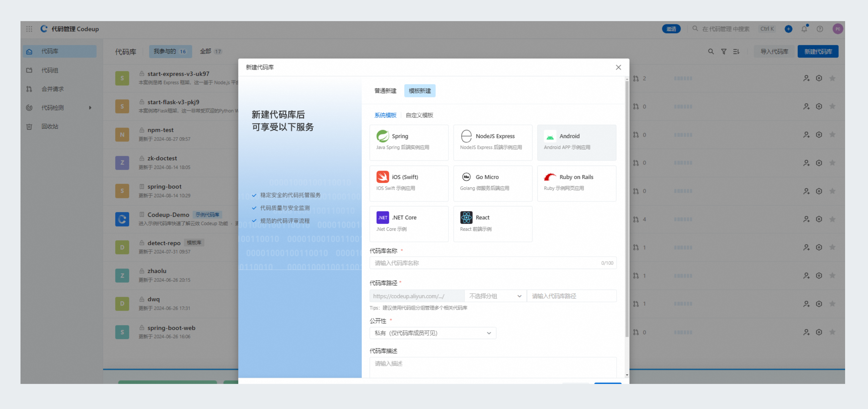Click add-member icon in detect-repo row
The width and height of the screenshot is (868, 409).
(806, 247)
